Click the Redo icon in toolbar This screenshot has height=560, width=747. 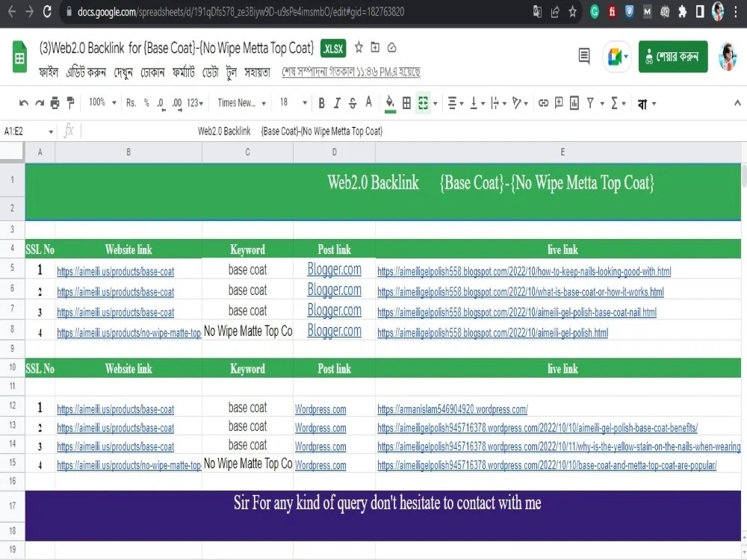pos(40,103)
